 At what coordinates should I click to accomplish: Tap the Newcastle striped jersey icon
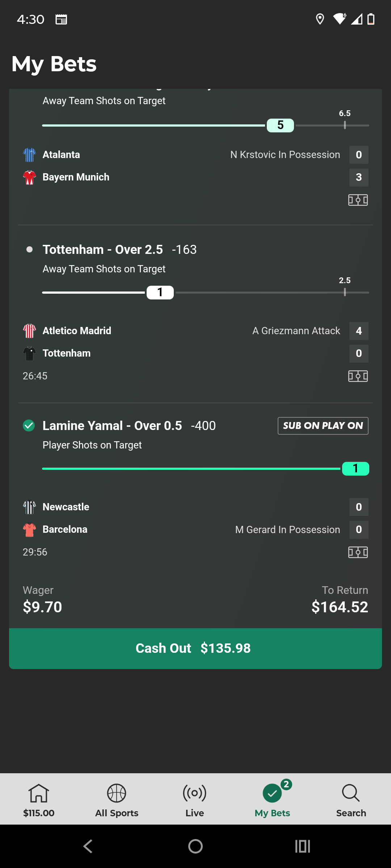click(x=29, y=507)
